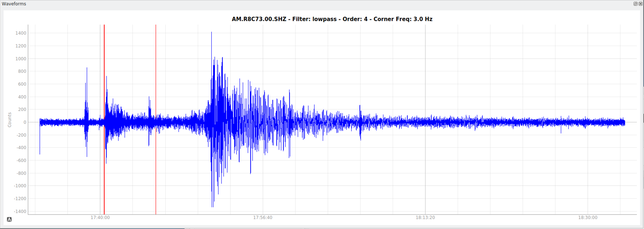Select the thin red pick marker line
Viewport: 644px width, 229px height.
pos(156,119)
